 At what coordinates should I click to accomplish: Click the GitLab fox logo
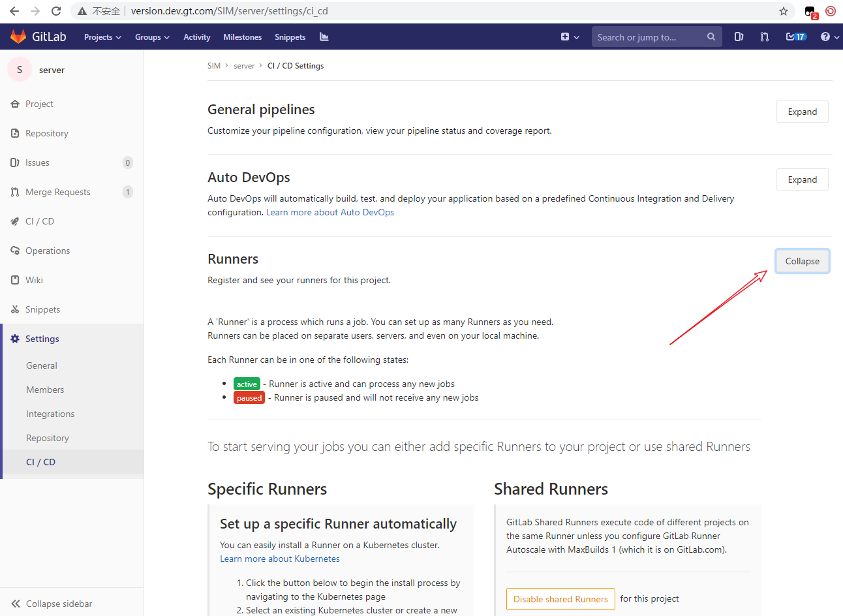pos(18,37)
